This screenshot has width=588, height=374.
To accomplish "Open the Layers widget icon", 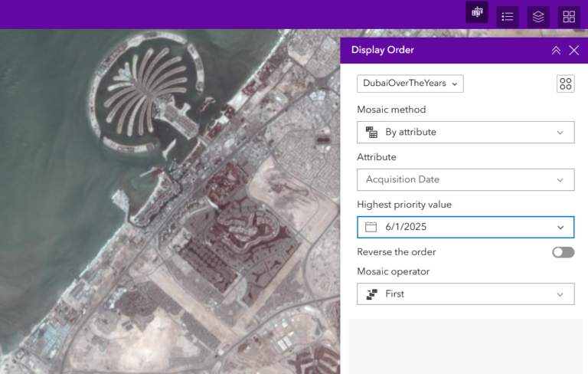I will 538,17.
